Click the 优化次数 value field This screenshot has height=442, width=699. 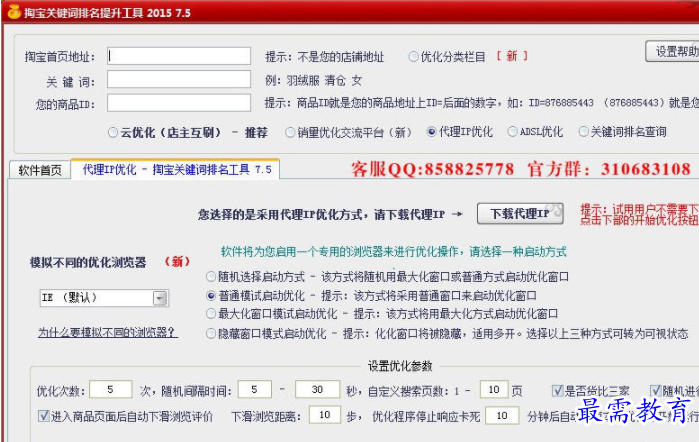pos(111,389)
